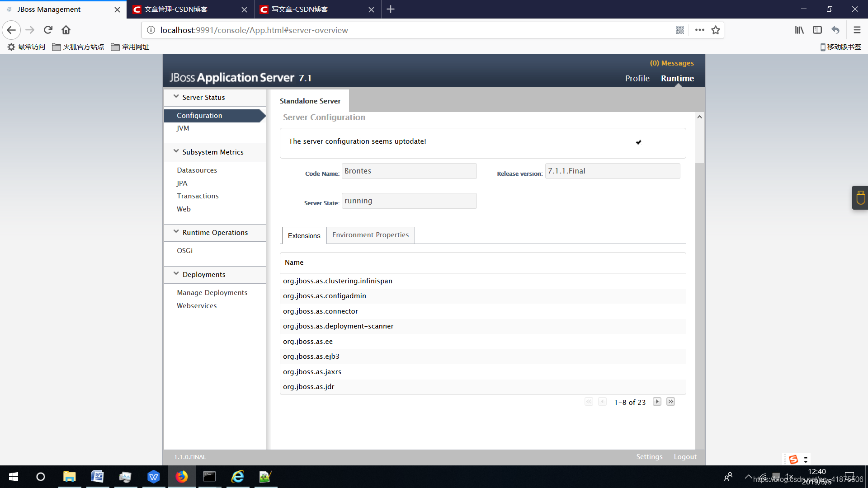Image resolution: width=868 pixels, height=488 pixels.
Task: Select the Standalone Server tab
Action: [310, 101]
